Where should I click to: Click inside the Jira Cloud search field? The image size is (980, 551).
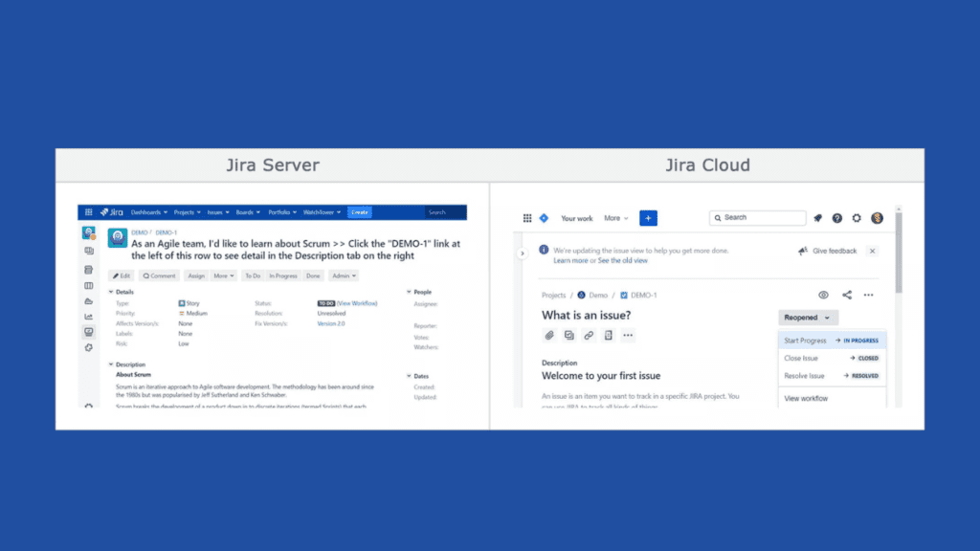pyautogui.click(x=759, y=218)
